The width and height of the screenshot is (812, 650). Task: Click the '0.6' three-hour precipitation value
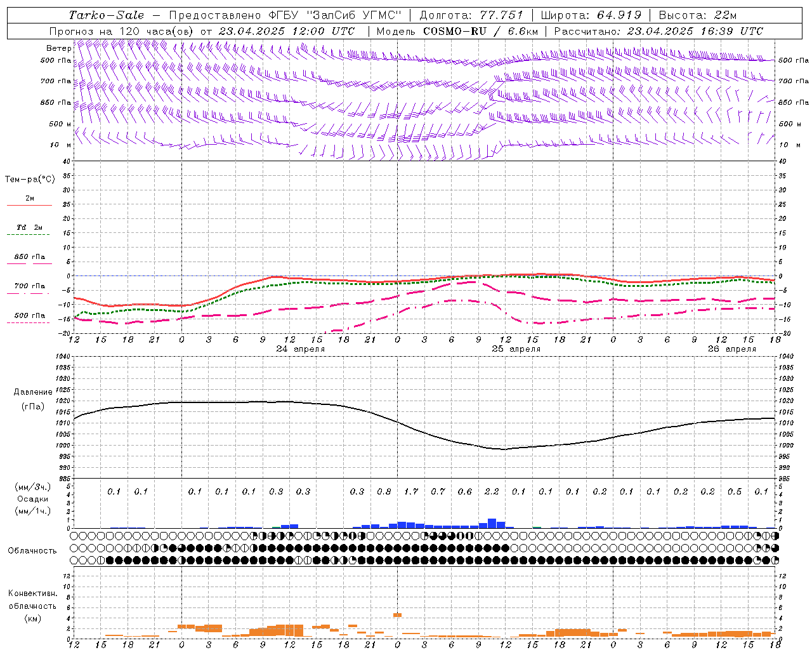pyautogui.click(x=465, y=491)
